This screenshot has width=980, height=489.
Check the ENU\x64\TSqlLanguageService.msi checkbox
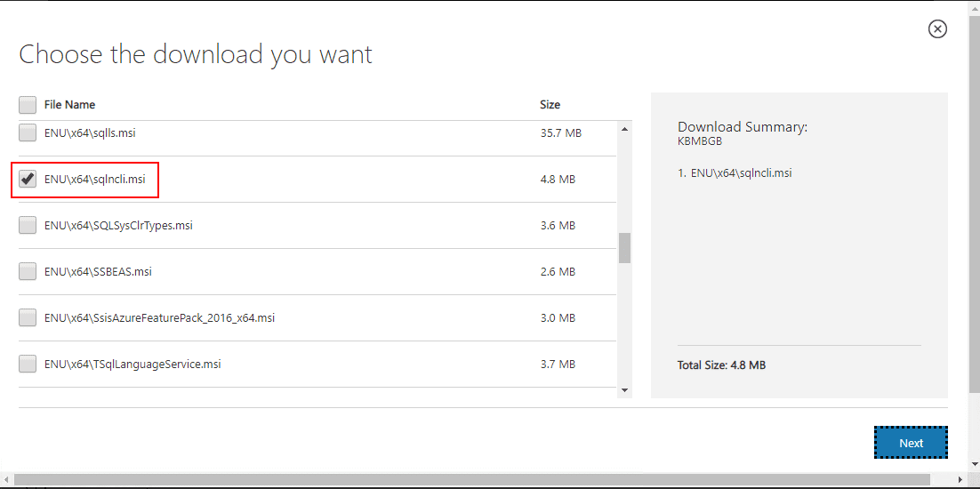click(28, 364)
